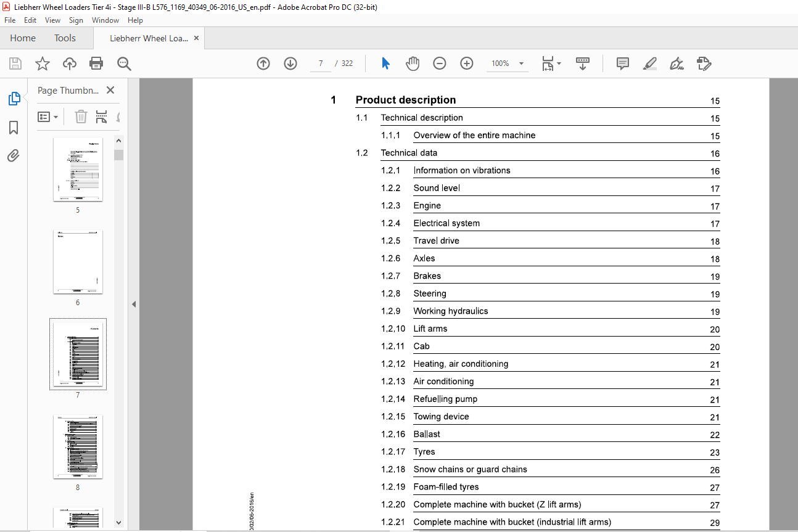Click the 'Electrical system' entry
The image size is (798, 532).
pos(446,223)
